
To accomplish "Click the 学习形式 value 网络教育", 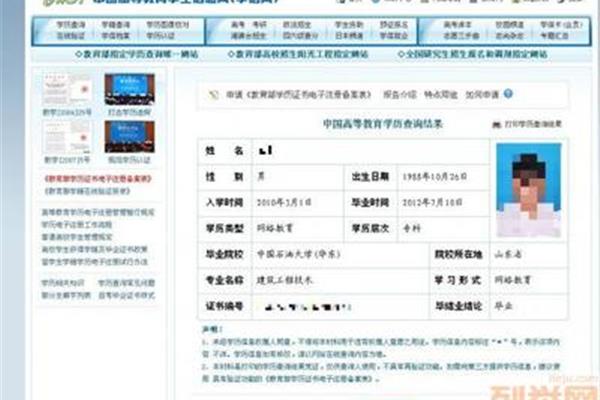I will click(x=513, y=280).
